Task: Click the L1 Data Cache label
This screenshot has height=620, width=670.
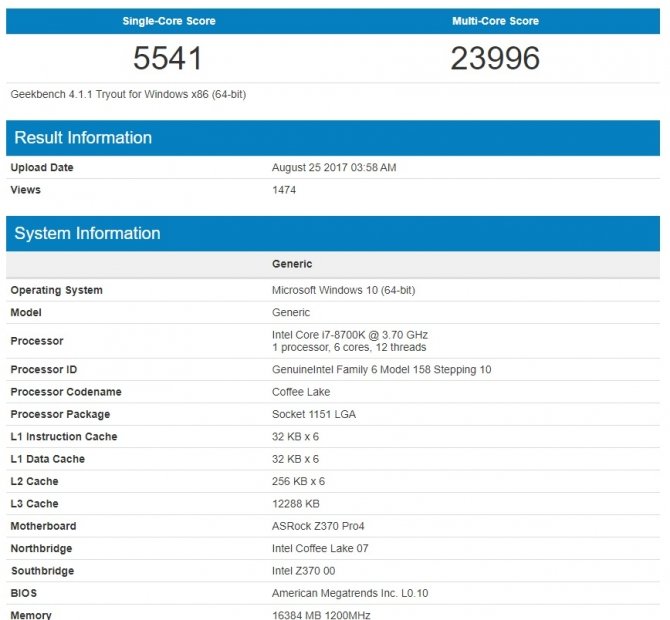Action: [x=47, y=459]
